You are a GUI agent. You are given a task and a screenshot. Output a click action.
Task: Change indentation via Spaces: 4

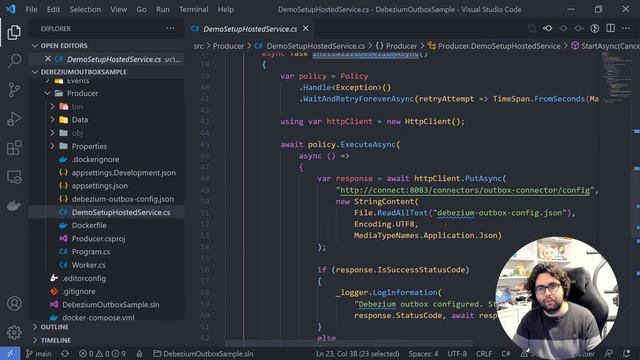423,353
